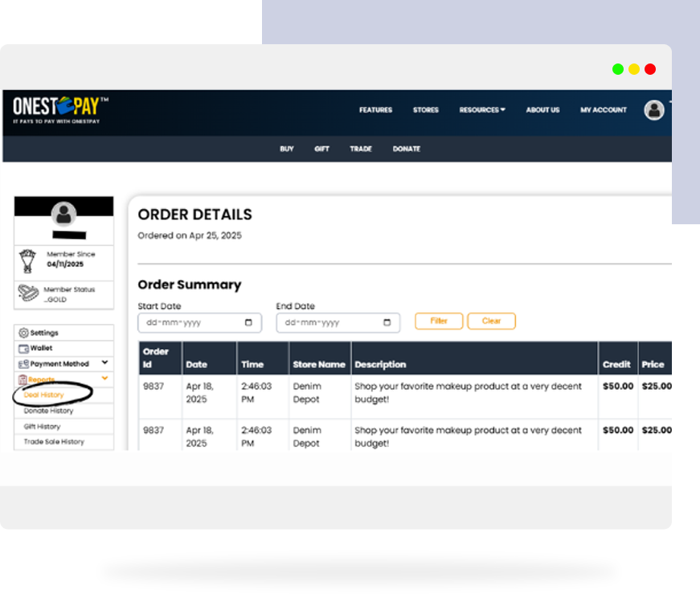Open the user avatar in the header
Viewport: 700px width, 594px height.
click(x=654, y=110)
